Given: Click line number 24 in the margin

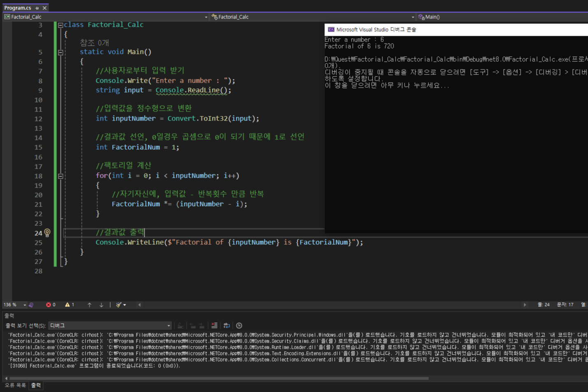Looking at the screenshot, I should click(38, 233).
